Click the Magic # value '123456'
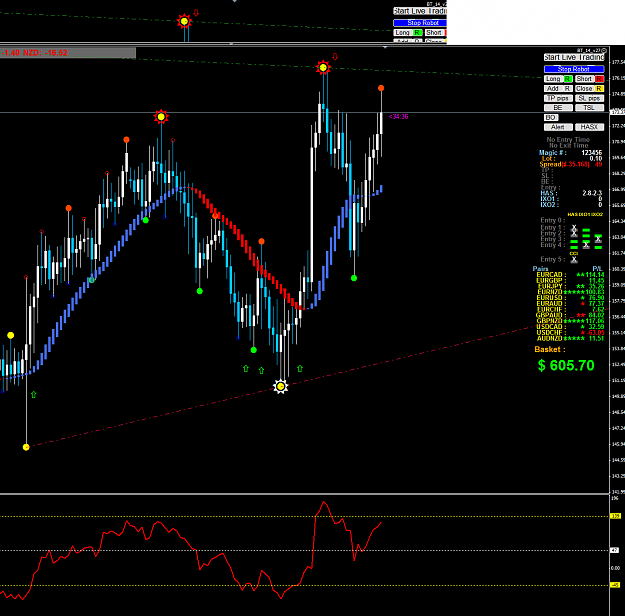 (592, 153)
